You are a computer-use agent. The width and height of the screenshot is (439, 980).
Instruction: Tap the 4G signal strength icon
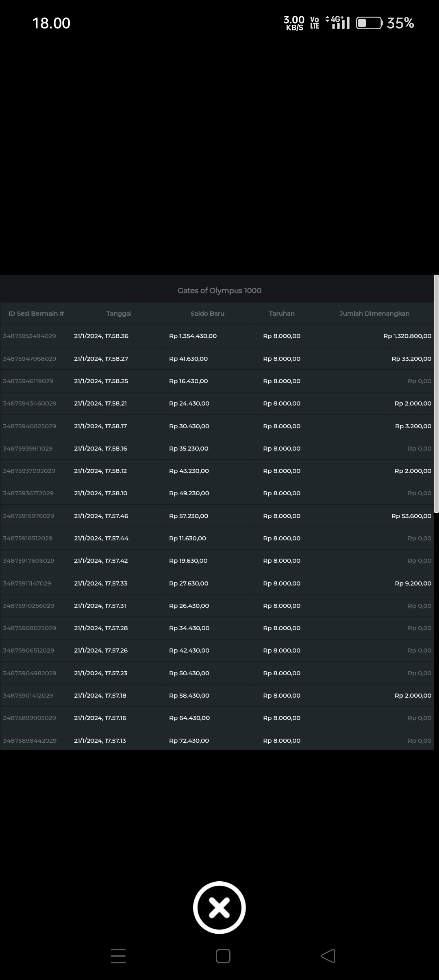point(337,23)
